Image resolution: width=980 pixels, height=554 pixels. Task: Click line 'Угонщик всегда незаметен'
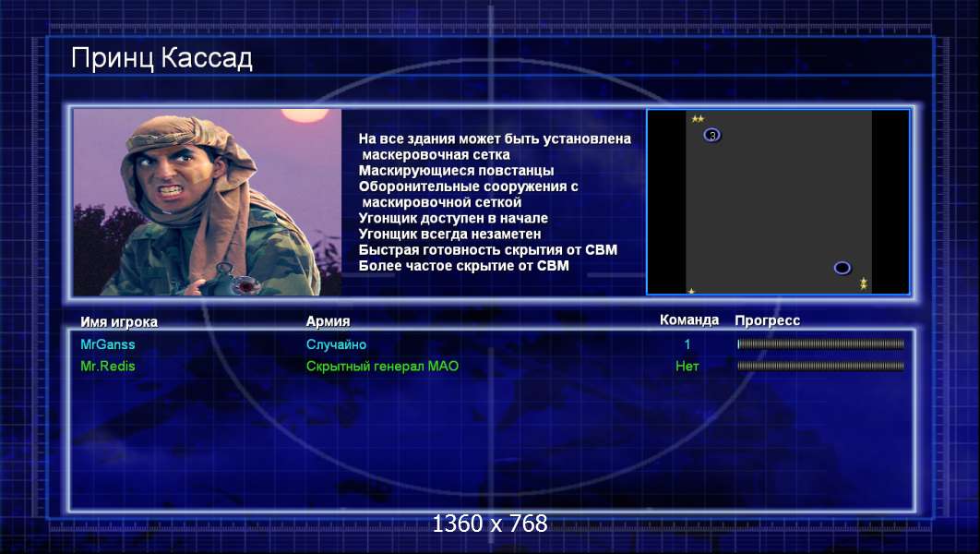tap(449, 234)
